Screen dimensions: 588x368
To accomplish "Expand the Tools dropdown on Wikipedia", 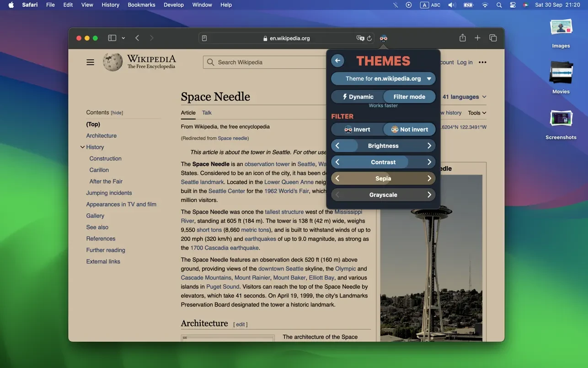I will (477, 113).
